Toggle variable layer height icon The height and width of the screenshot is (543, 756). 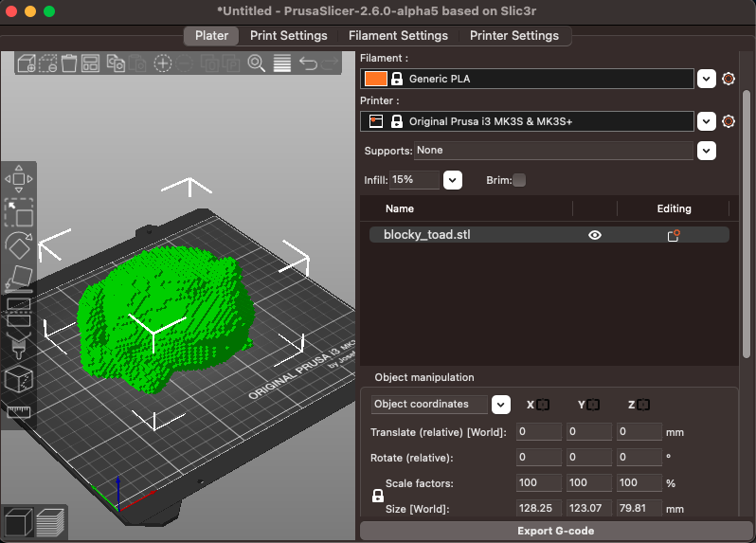click(282, 63)
